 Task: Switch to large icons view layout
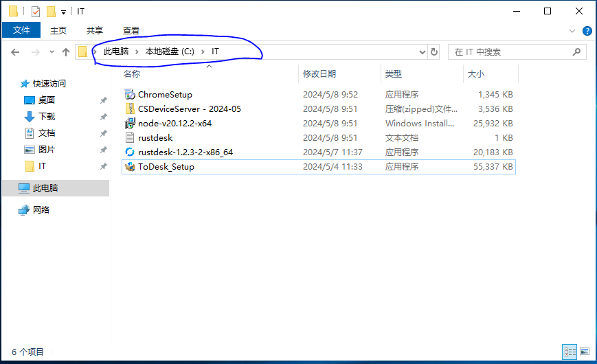[585, 352]
